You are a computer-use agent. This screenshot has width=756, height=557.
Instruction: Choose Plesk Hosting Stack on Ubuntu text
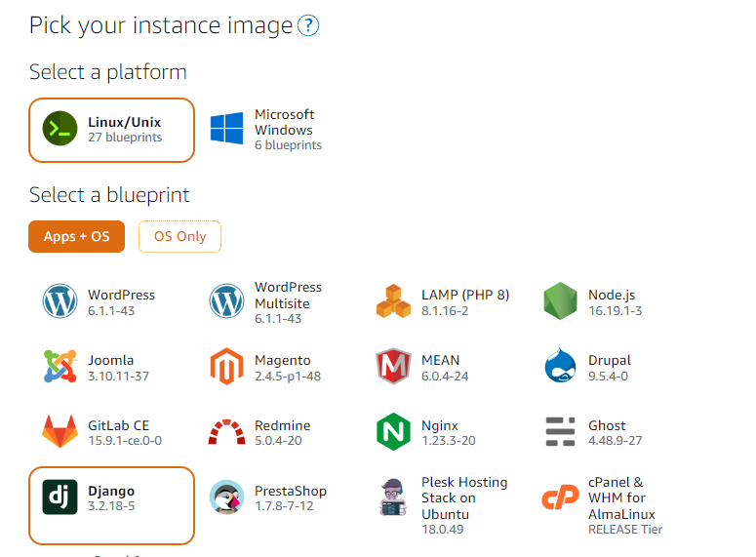click(464, 498)
